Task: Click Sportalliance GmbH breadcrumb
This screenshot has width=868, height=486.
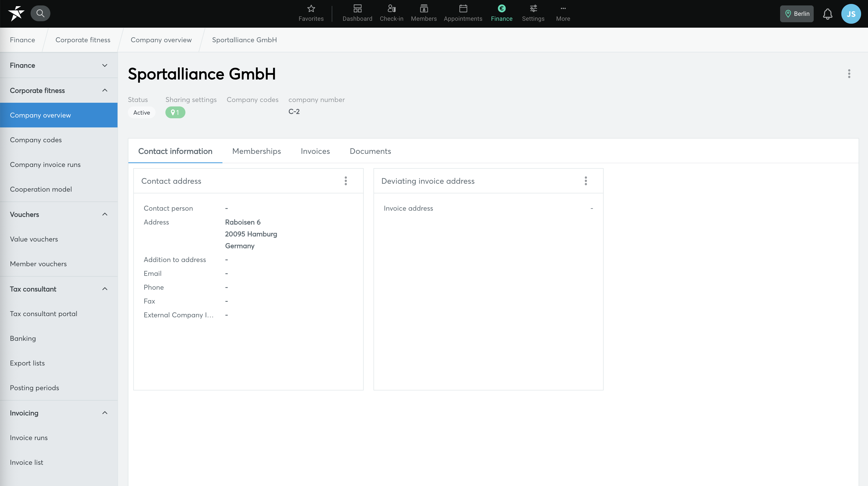Action: [x=244, y=40]
